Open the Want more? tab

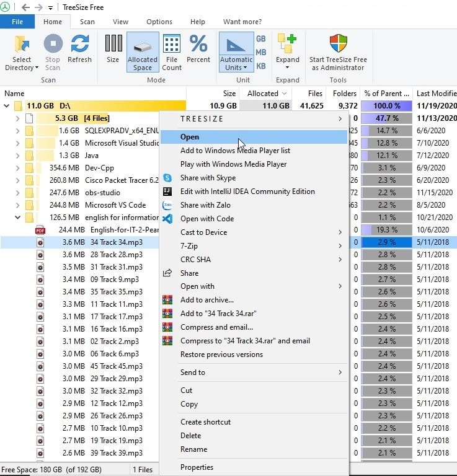(x=242, y=22)
